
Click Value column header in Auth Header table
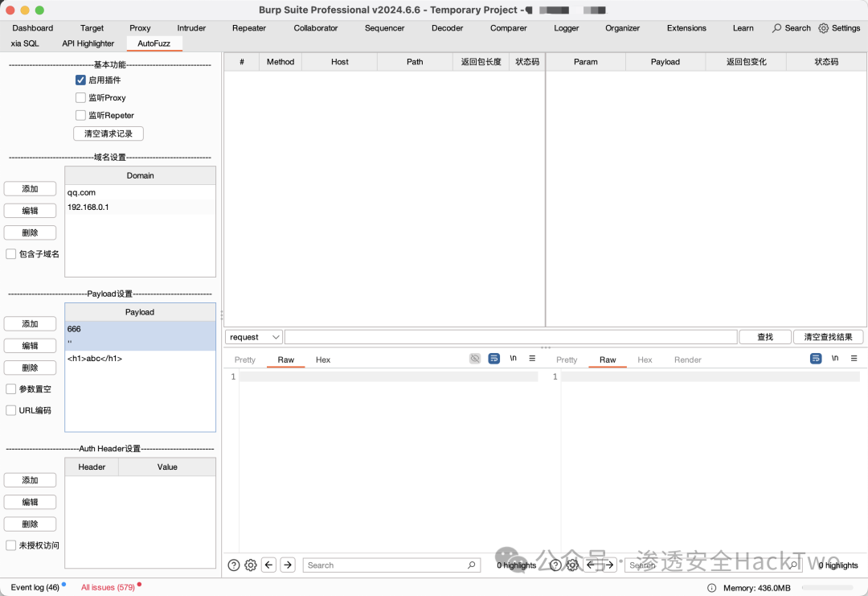click(x=167, y=467)
